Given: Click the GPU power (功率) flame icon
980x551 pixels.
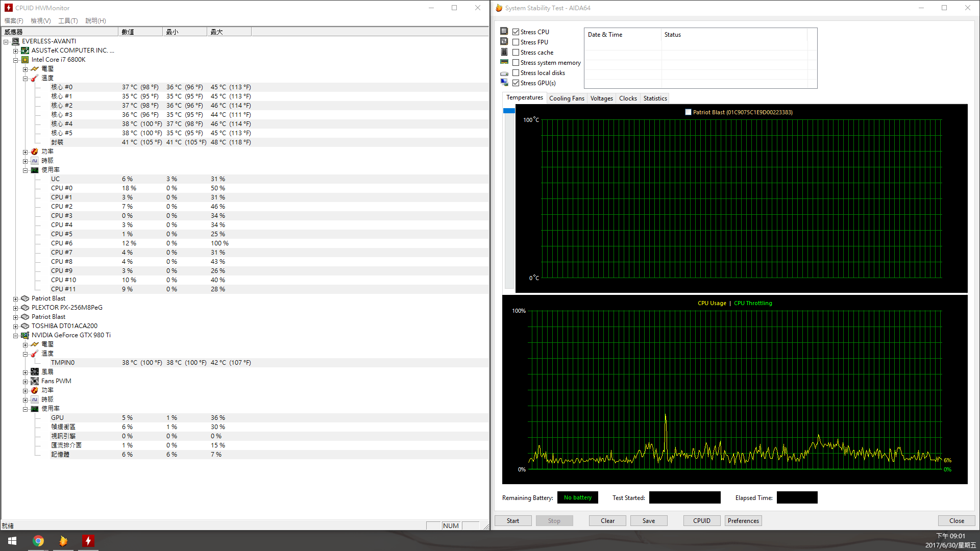Looking at the screenshot, I should [35, 390].
